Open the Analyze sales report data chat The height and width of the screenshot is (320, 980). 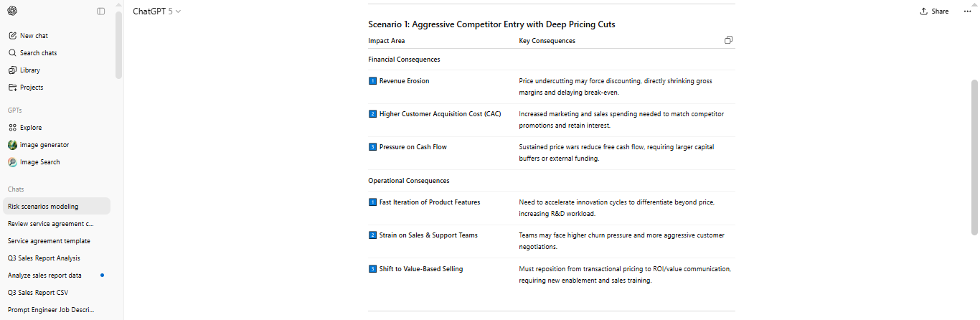click(44, 276)
